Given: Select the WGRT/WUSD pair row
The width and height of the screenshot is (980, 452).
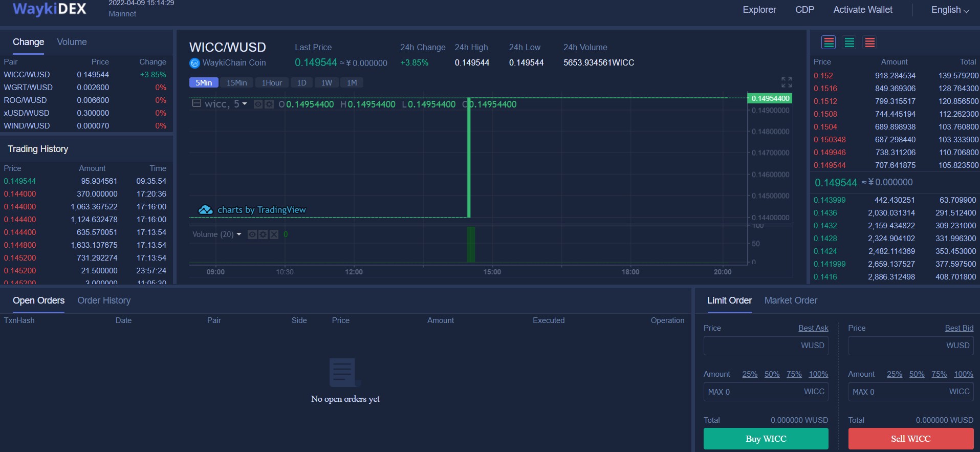Looking at the screenshot, I should pyautogui.click(x=85, y=88).
